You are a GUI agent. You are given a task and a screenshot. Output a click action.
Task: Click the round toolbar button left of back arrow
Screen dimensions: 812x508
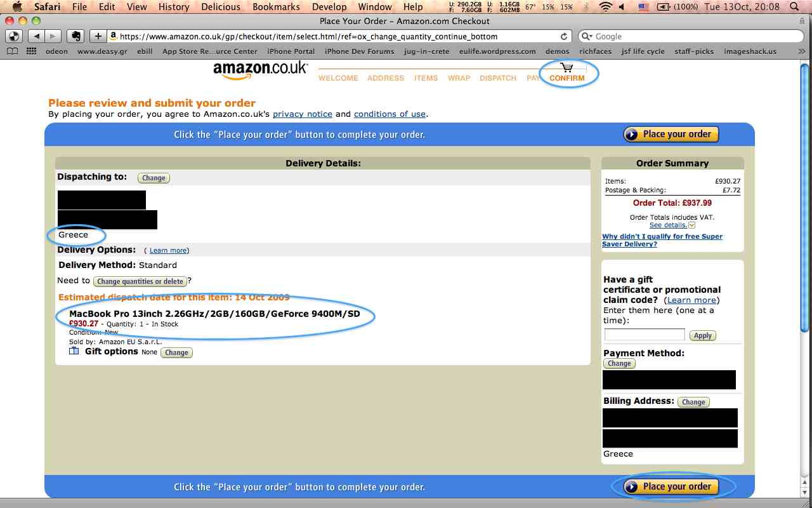(14, 36)
